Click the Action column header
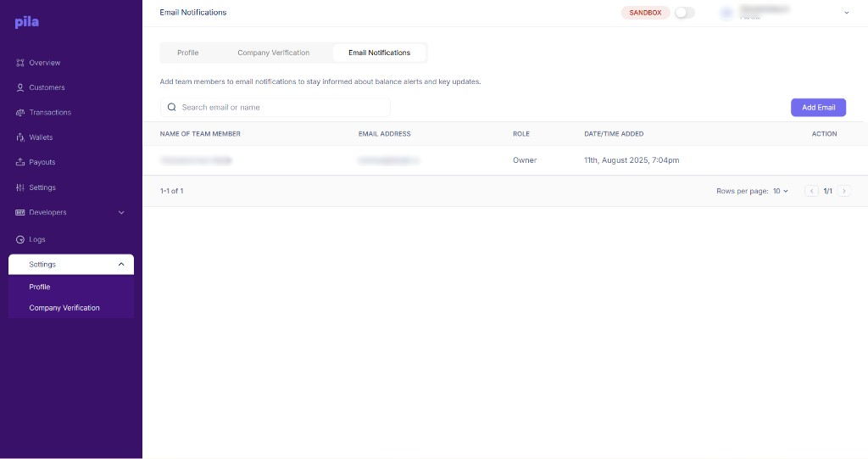 [824, 133]
